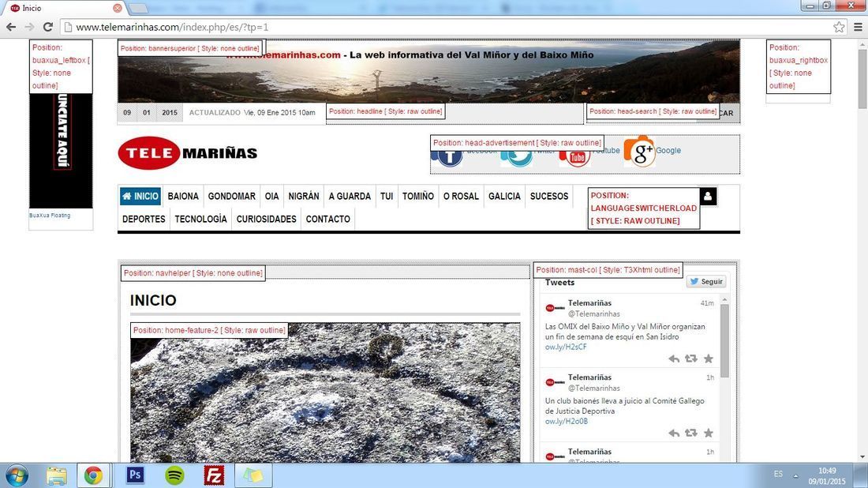Click the snowy rock feature image
The width and height of the screenshot is (868, 488).
[x=325, y=392]
